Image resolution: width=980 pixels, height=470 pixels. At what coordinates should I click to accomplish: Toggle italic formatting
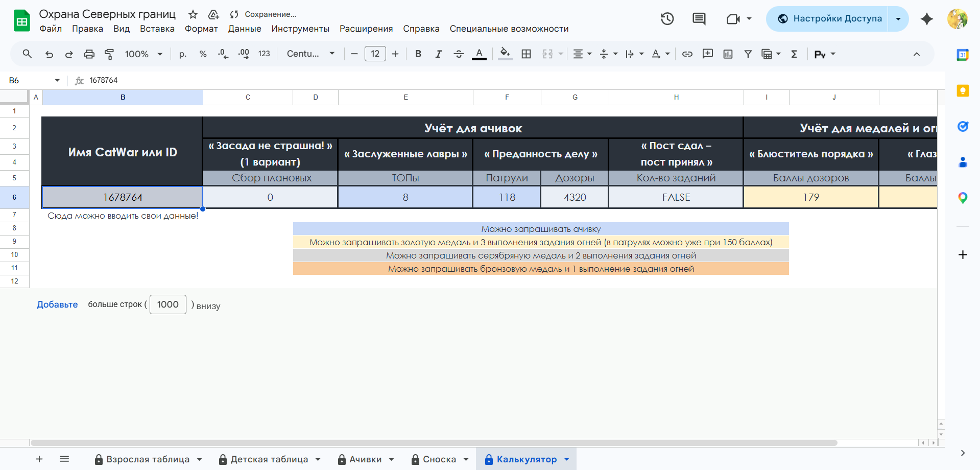(x=438, y=54)
